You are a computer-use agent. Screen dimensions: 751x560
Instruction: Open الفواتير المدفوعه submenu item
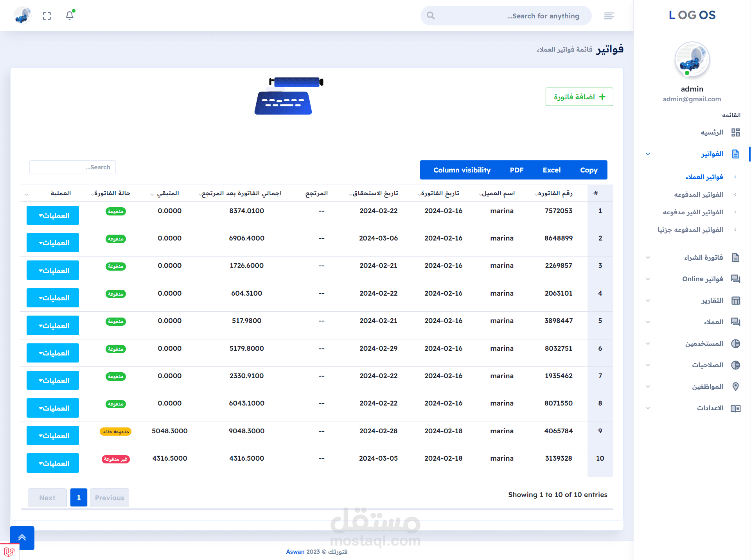point(698,194)
